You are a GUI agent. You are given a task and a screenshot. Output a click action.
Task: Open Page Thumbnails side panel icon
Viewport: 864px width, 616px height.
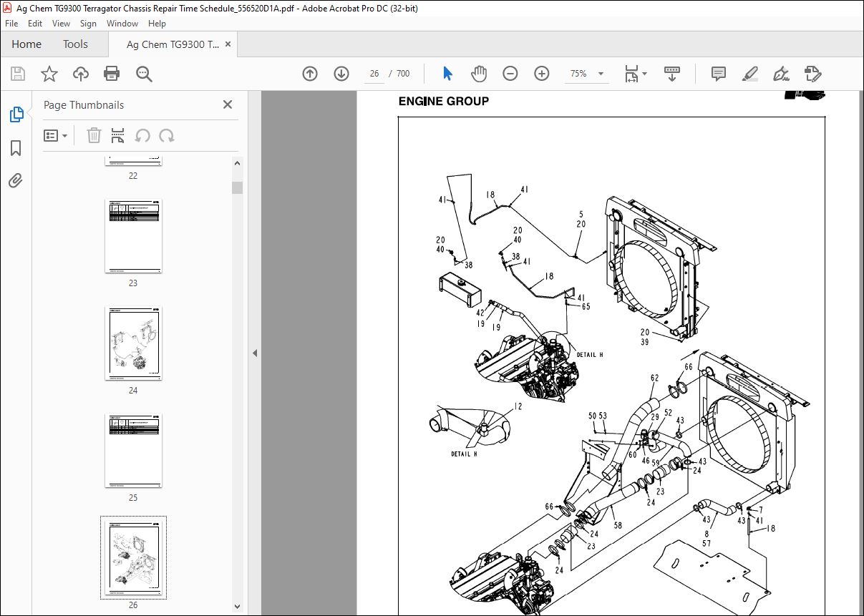point(16,114)
